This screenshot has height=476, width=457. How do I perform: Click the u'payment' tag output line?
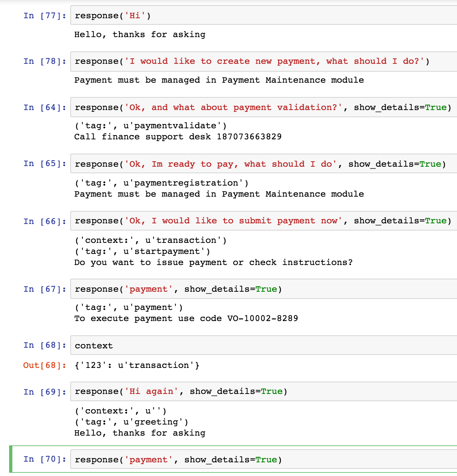(129, 307)
